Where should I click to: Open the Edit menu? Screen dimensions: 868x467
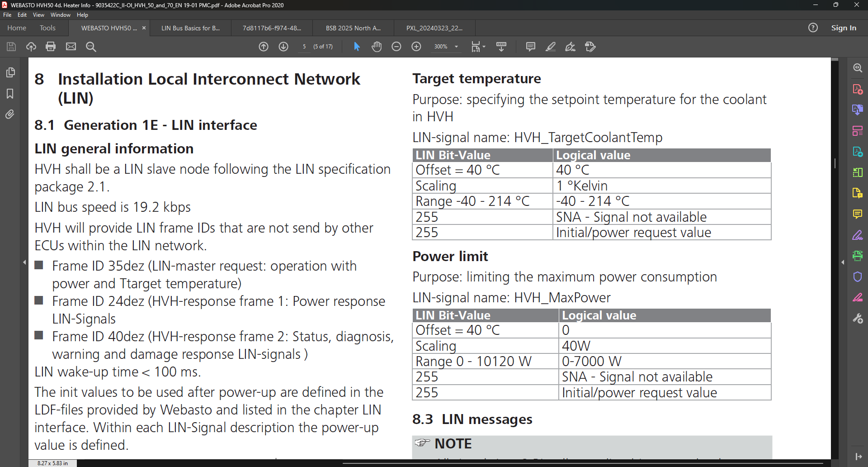pos(22,15)
